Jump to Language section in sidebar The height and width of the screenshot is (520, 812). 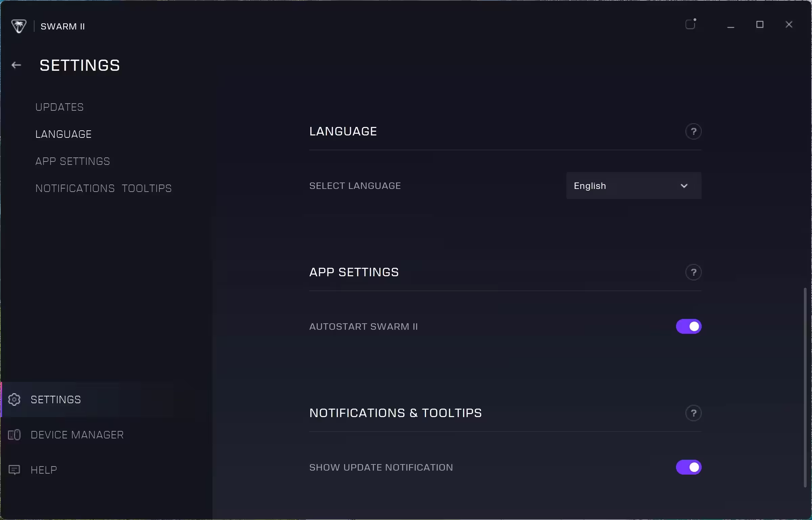[64, 134]
